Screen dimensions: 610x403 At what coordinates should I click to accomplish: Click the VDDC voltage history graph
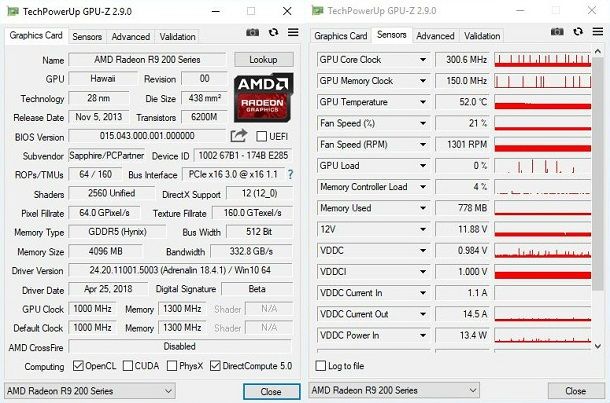[543, 250]
